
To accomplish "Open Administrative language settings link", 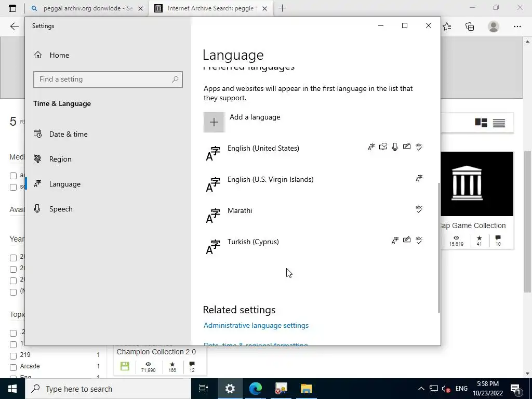I will click(x=256, y=325).
